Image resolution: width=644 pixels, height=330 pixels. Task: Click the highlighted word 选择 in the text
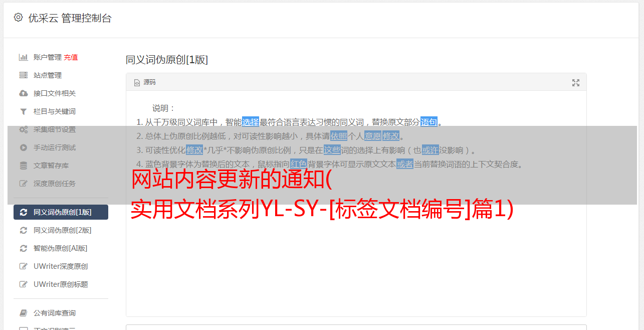(251, 122)
